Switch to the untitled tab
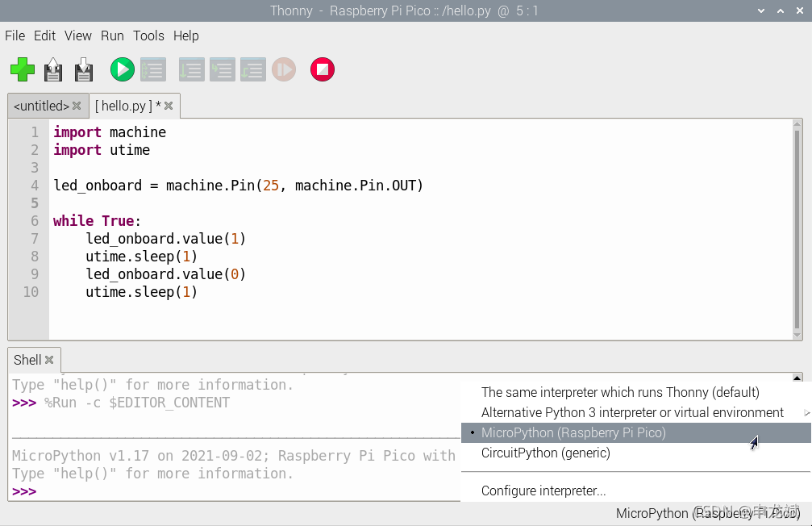This screenshot has width=812, height=526. tap(41, 106)
